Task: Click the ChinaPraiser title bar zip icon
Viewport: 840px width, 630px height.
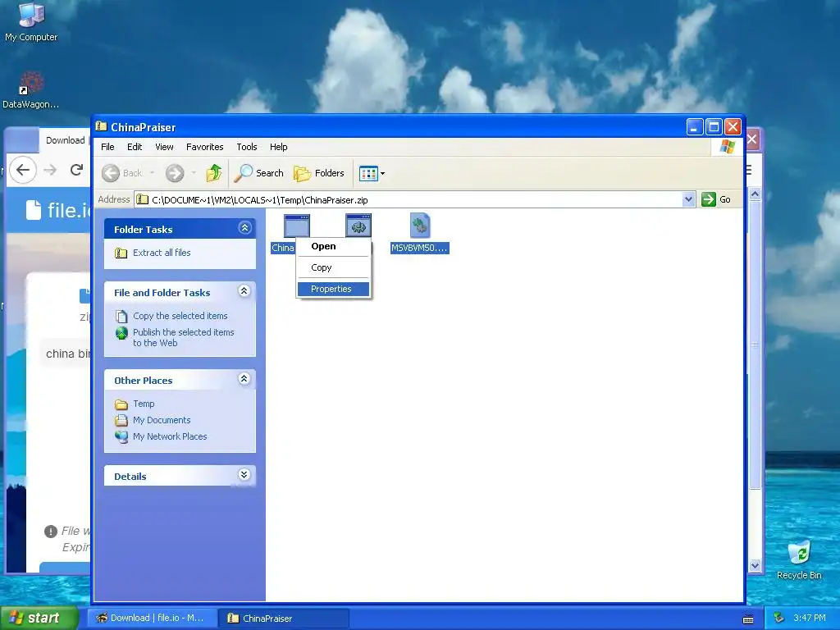Action: (101, 126)
